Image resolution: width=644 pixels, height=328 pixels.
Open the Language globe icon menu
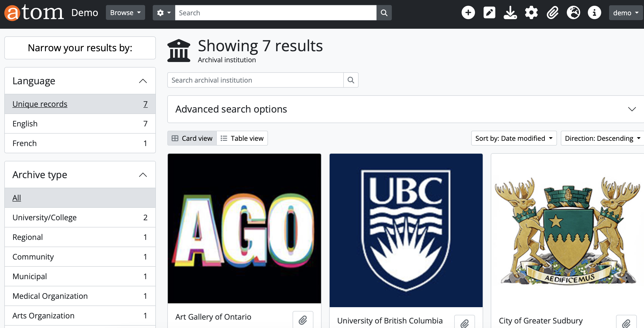point(573,13)
